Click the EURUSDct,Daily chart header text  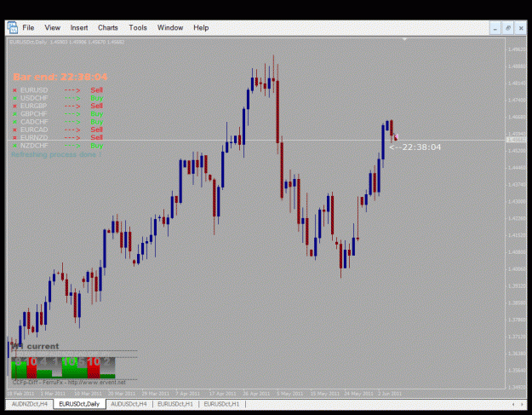(x=67, y=42)
